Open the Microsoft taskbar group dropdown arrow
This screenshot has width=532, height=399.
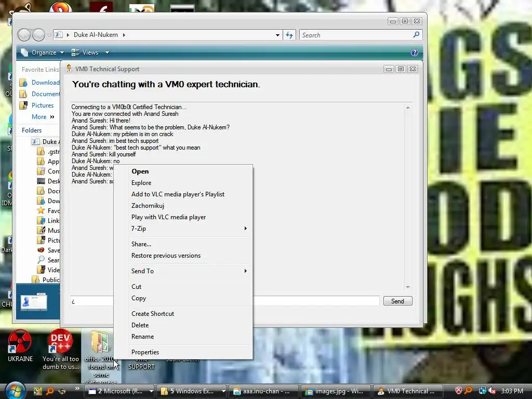[151, 391]
